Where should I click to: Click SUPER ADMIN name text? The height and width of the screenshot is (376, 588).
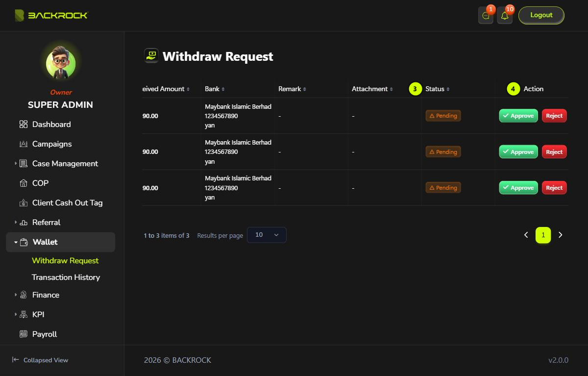[x=60, y=105]
